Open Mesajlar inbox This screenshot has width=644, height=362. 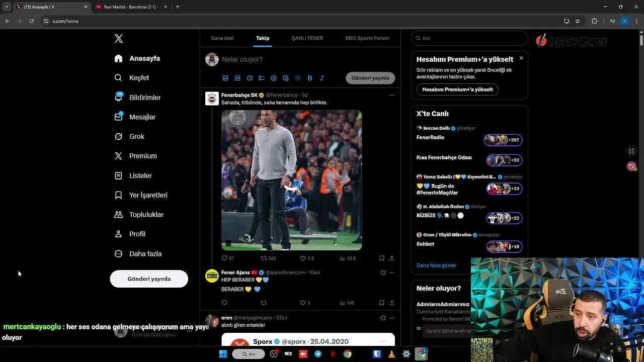point(135,117)
